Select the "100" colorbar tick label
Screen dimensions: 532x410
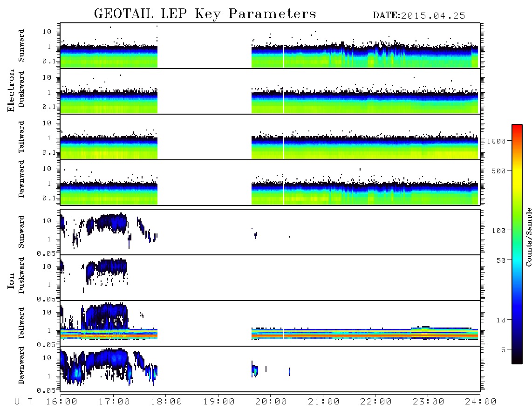click(498, 231)
